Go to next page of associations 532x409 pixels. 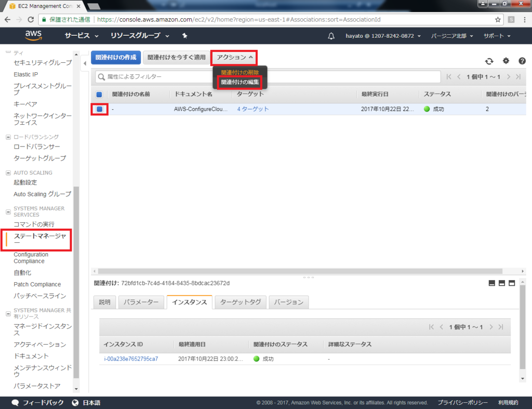[x=508, y=77]
